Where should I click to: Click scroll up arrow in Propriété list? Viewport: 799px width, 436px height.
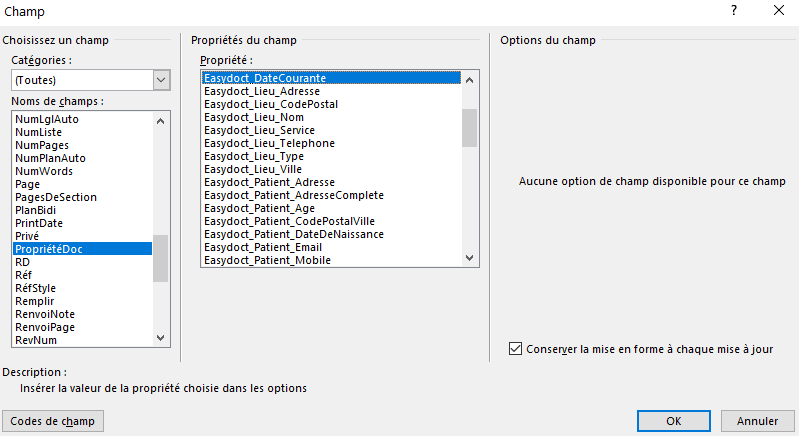click(x=470, y=78)
